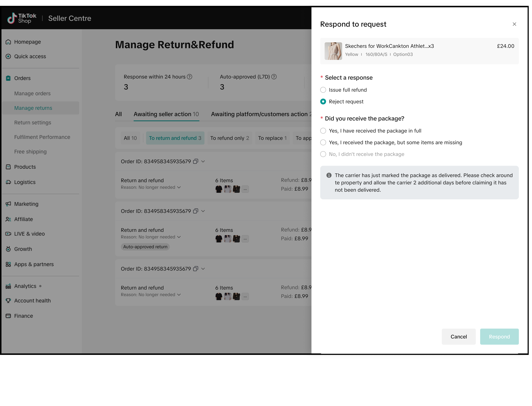The width and height of the screenshot is (532, 406).
Task: Click the Seller Centre header link
Action: click(x=70, y=18)
